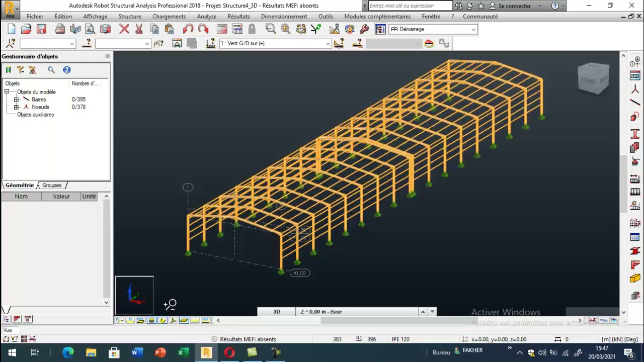
Task: Click the job preferences wrench icon
Action: 364,29
